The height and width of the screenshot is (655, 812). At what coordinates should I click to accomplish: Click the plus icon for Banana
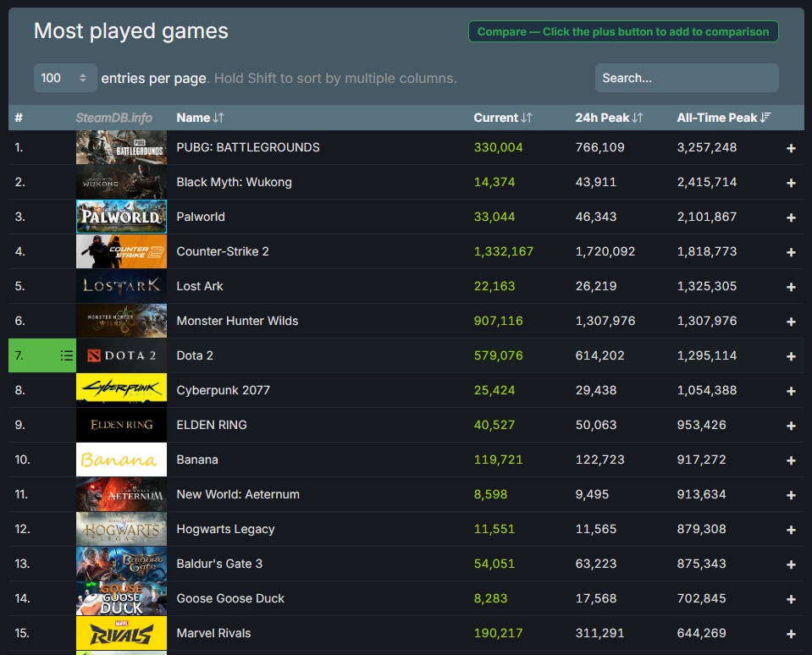click(791, 460)
